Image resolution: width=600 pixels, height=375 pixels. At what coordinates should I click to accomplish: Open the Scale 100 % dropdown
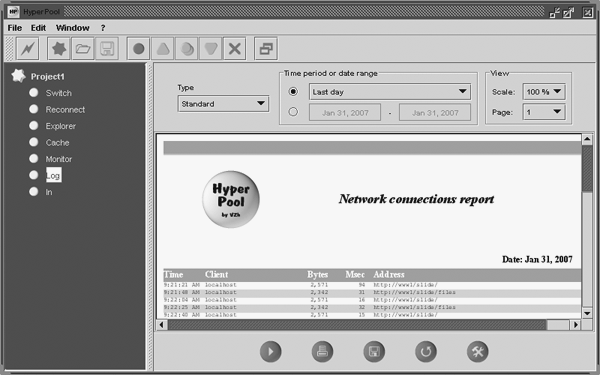click(x=544, y=92)
